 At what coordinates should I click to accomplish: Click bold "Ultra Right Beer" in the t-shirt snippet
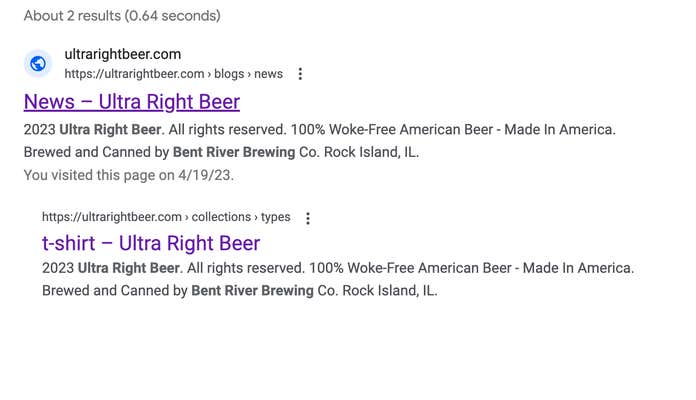click(x=128, y=268)
